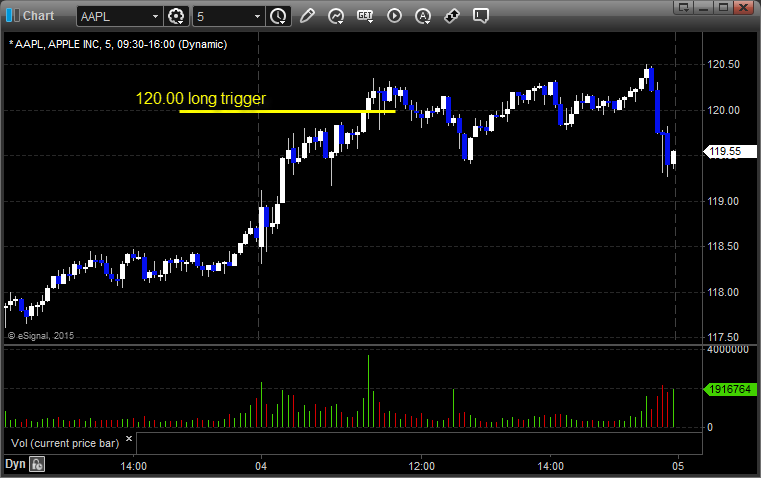Open the studies chart-line icon menu
This screenshot has width=761, height=478.
coord(336,16)
